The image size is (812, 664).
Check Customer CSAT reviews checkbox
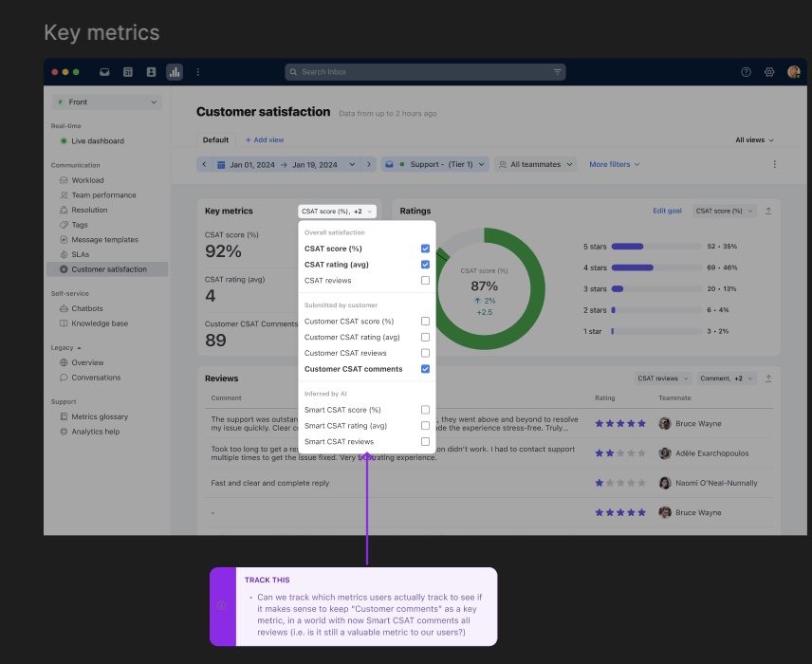[425, 353]
